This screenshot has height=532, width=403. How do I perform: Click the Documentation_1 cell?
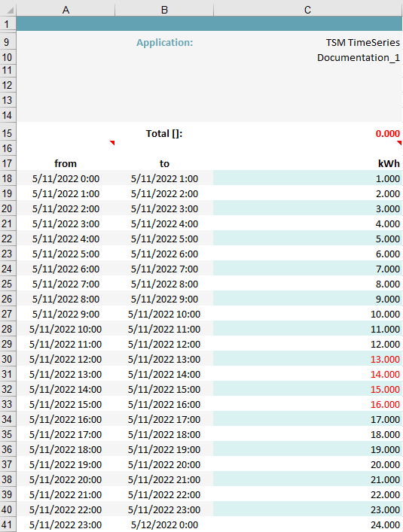click(307, 57)
